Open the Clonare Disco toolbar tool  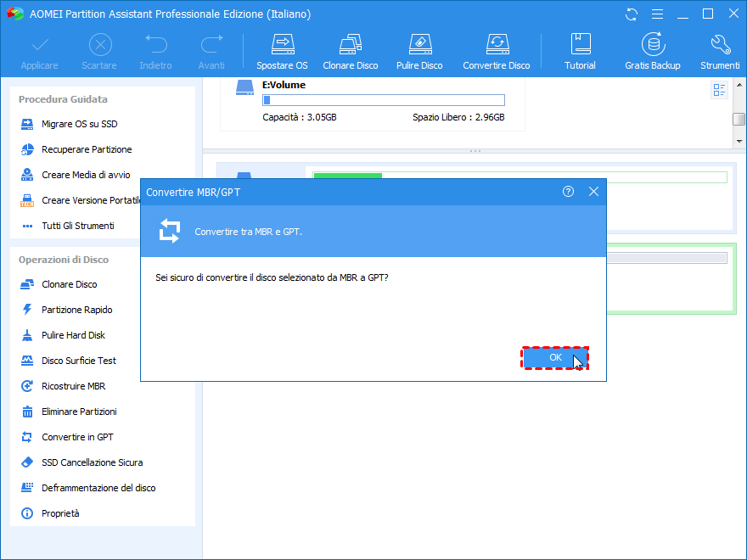[x=350, y=52]
